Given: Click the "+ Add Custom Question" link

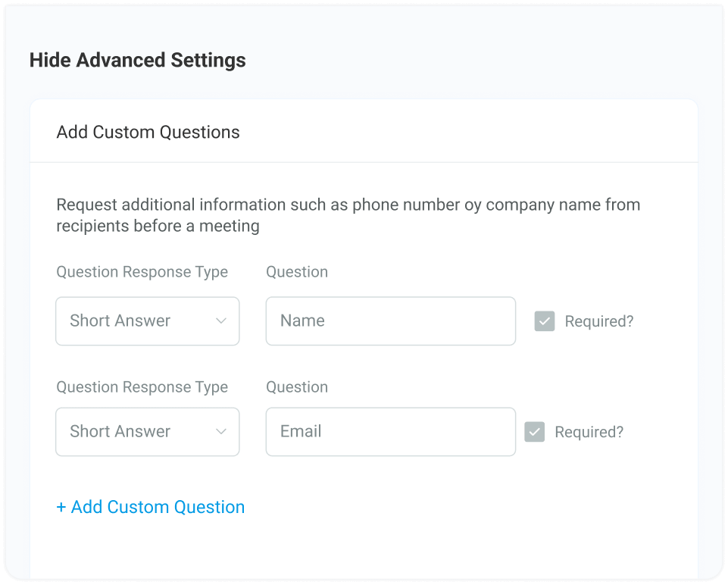Looking at the screenshot, I should pyautogui.click(x=151, y=507).
